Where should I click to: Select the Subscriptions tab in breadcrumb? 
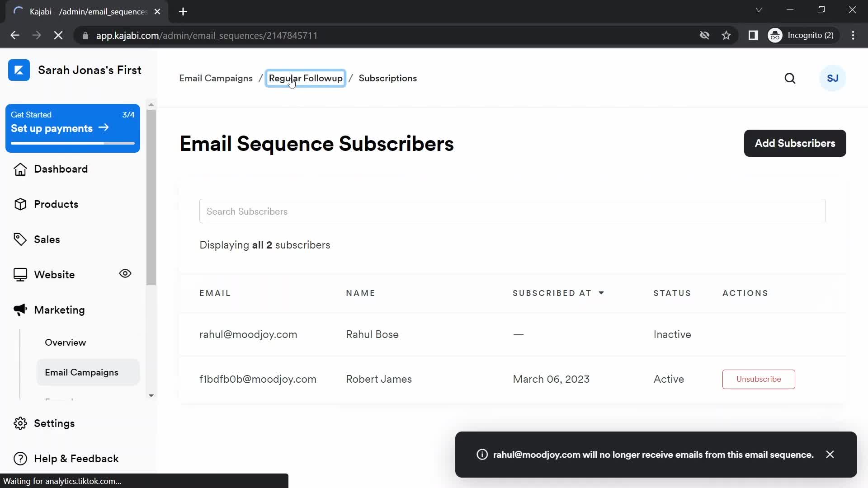[387, 78]
